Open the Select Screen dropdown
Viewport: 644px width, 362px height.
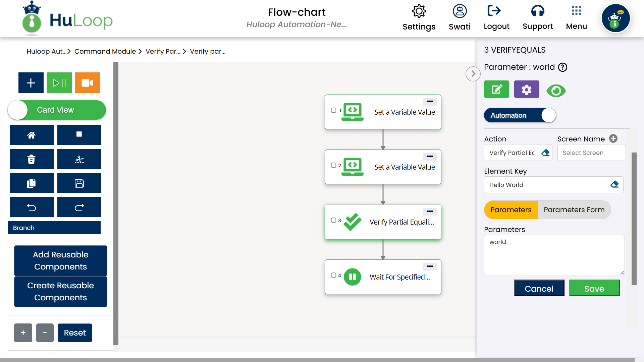591,153
